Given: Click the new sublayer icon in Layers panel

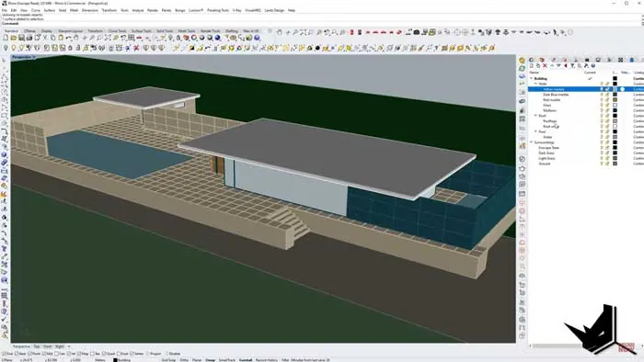Looking at the screenshot, I should pos(538,65).
